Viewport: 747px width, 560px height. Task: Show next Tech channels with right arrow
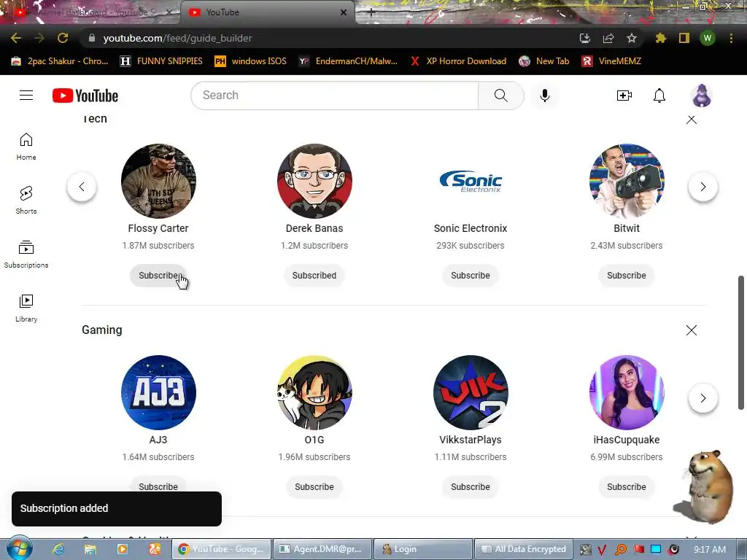703,187
